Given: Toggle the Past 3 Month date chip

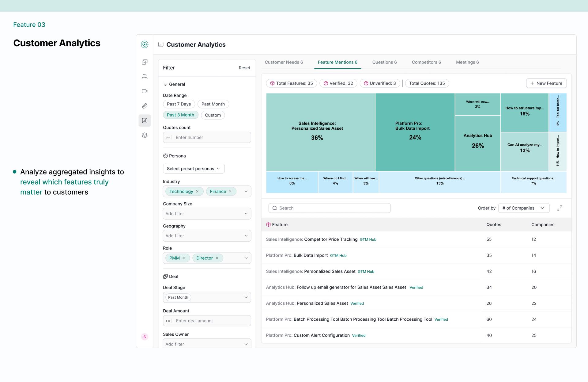Looking at the screenshot, I should [180, 115].
